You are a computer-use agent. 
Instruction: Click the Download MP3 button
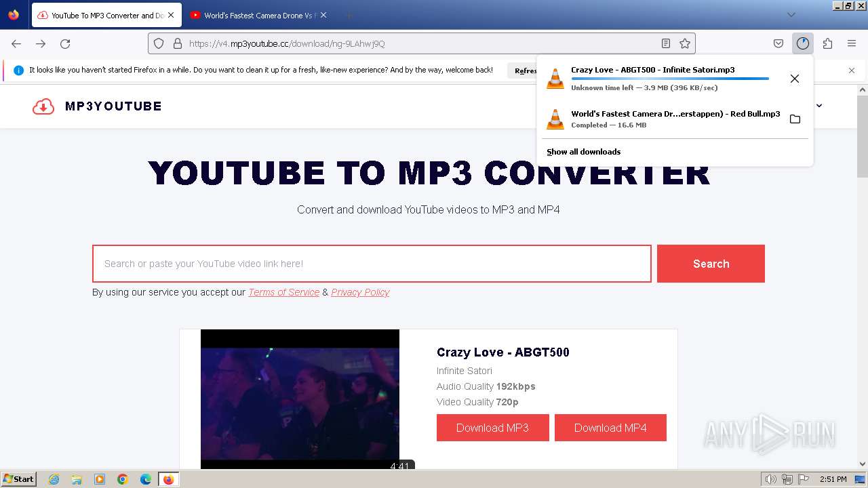493,428
